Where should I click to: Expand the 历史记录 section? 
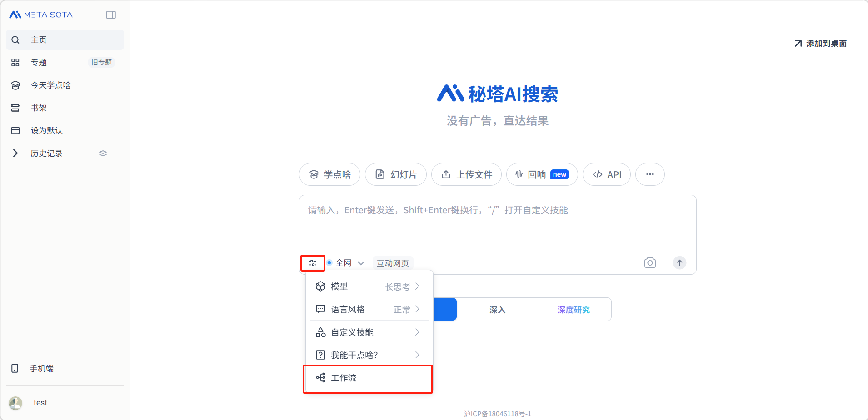coord(15,153)
